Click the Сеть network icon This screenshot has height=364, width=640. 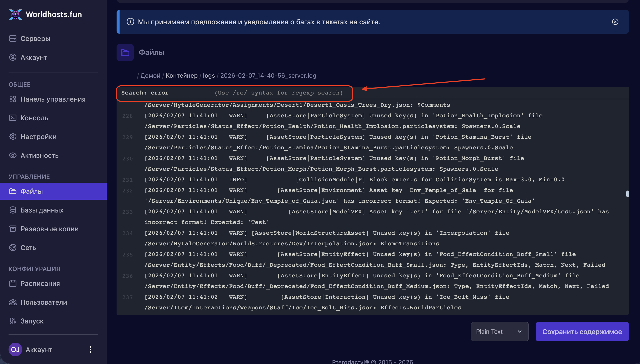coord(13,248)
